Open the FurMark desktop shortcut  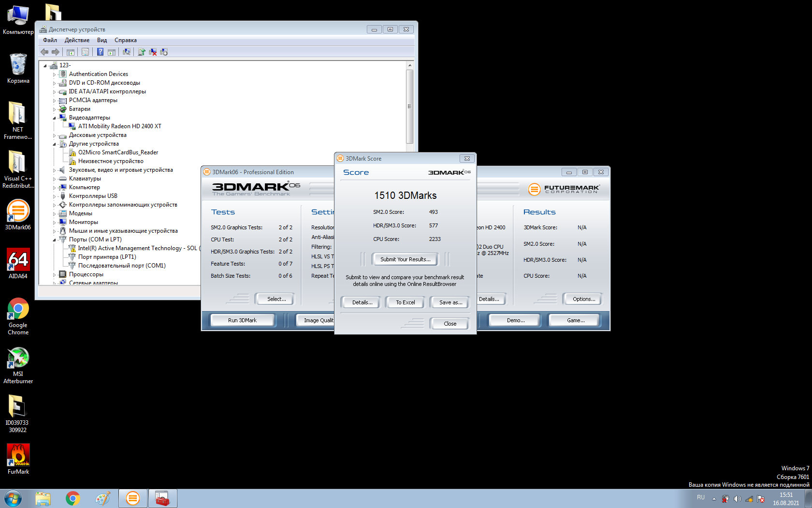click(x=18, y=459)
